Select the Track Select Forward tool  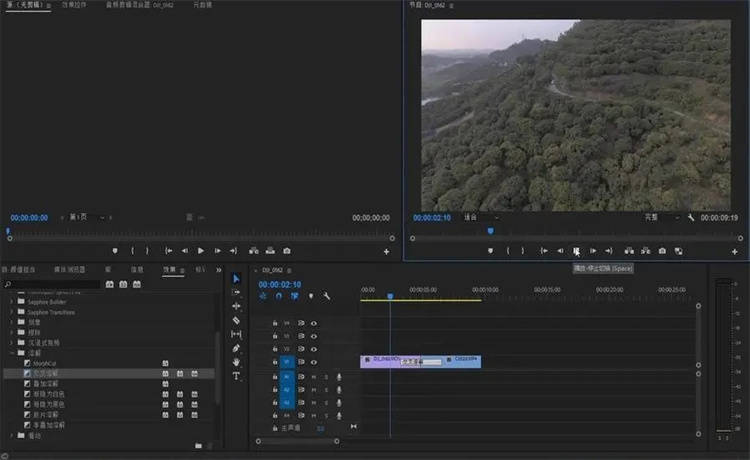click(236, 292)
